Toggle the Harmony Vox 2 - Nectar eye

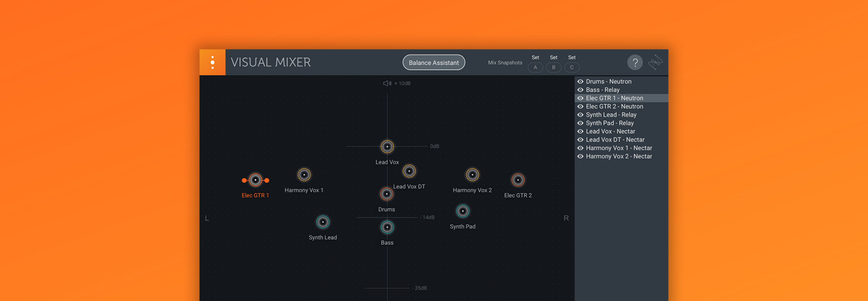(x=580, y=156)
